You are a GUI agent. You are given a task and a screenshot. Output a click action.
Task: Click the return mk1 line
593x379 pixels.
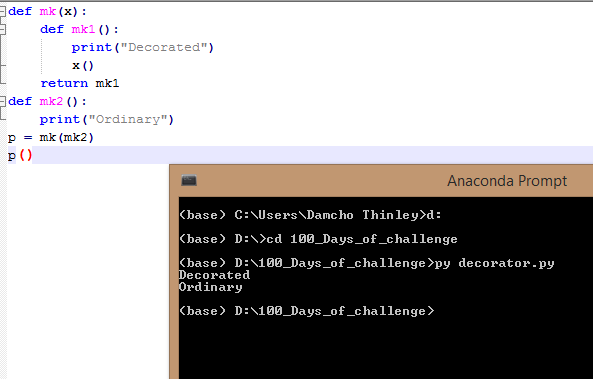[80, 83]
